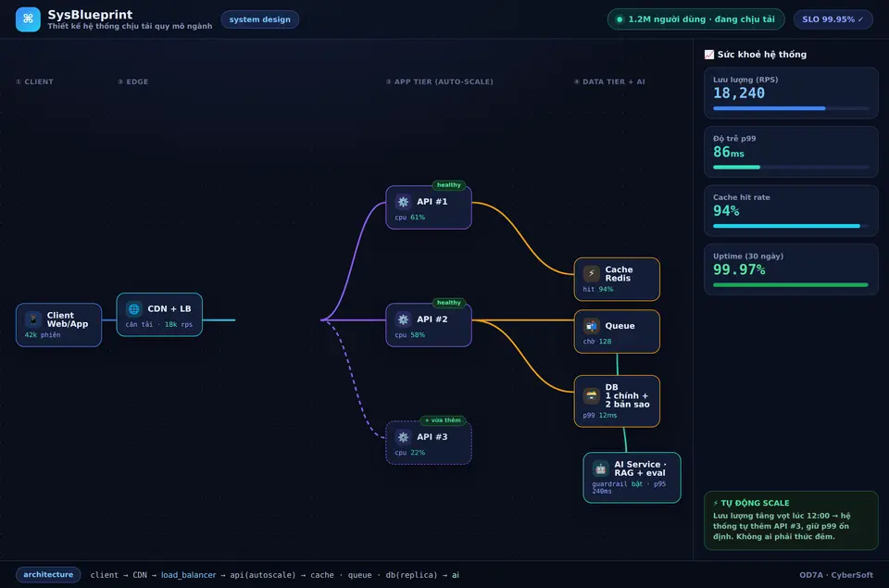Select the API #1 node card
Viewport: 889px width, 588px height.
click(429, 207)
